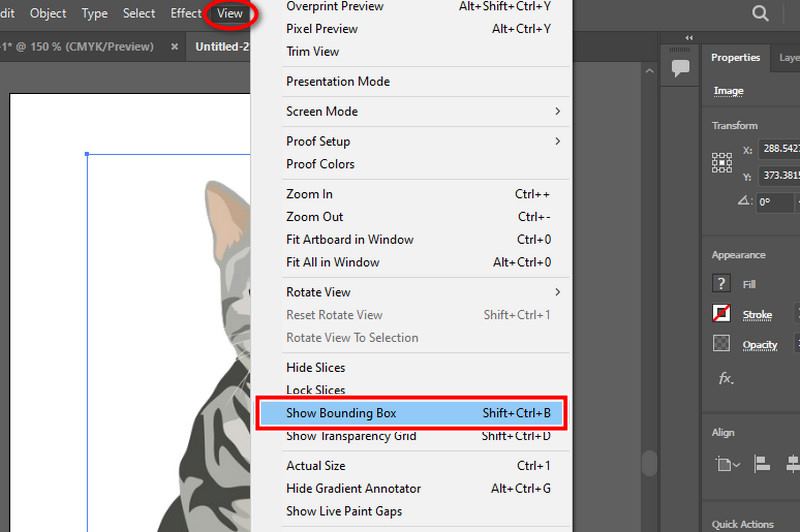This screenshot has height=532, width=800.
Task: Open the Type menu
Action: 94,13
